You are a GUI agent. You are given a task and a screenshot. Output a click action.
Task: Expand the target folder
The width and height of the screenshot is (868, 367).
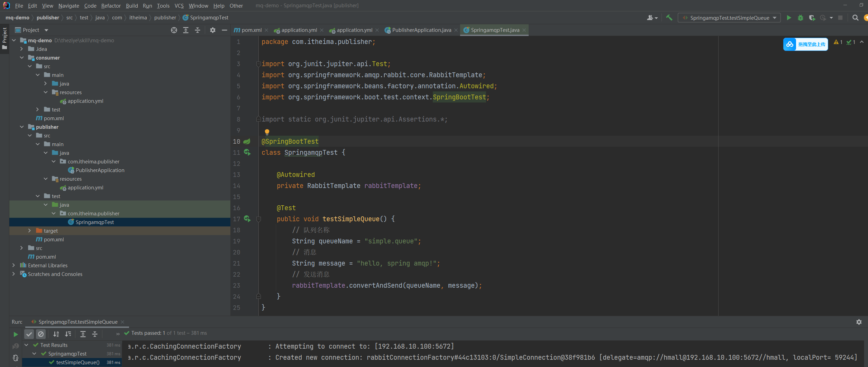29,231
